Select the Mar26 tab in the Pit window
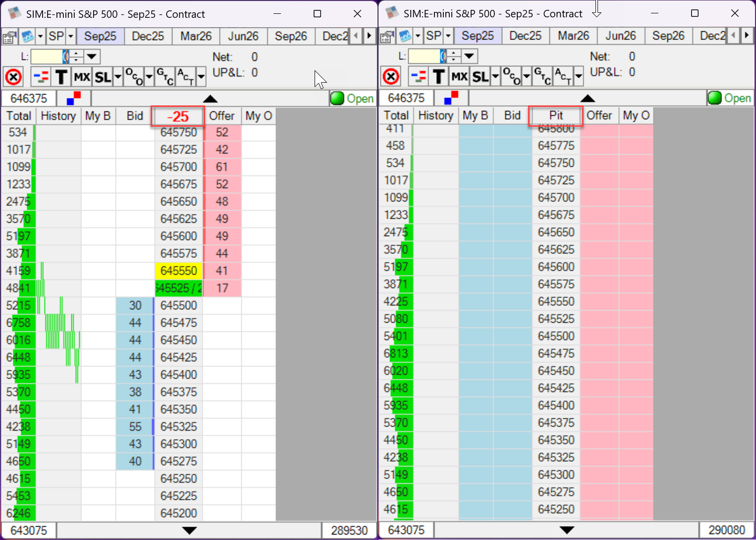 pos(573,36)
